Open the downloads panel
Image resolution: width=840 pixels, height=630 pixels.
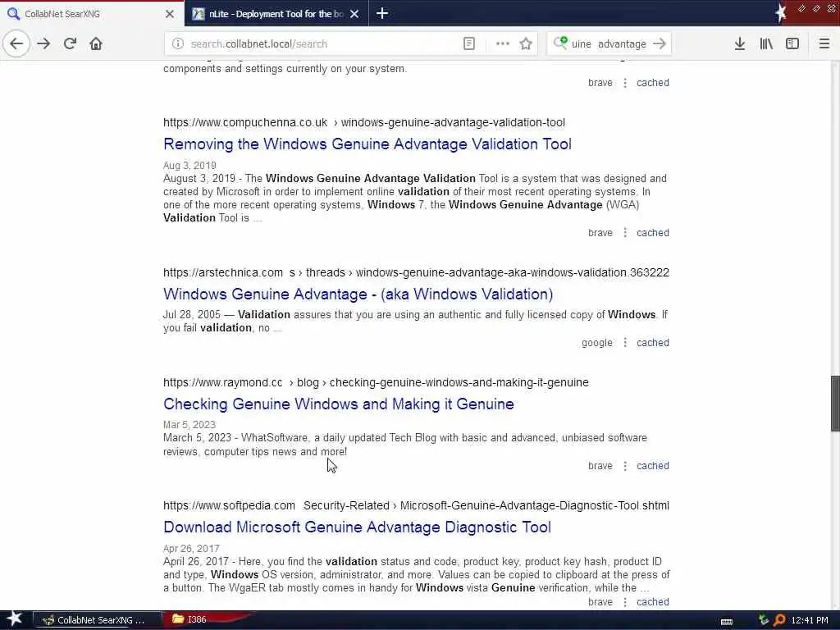(740, 44)
